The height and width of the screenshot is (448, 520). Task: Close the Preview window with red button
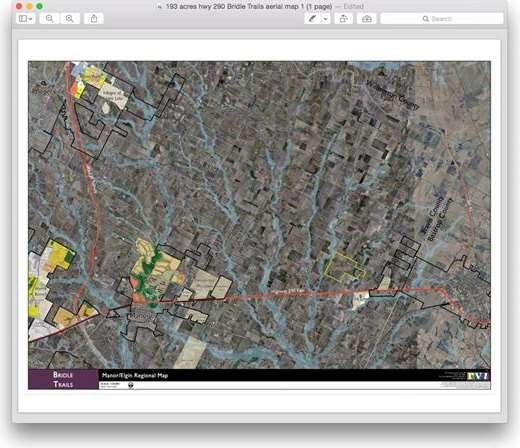point(19,6)
